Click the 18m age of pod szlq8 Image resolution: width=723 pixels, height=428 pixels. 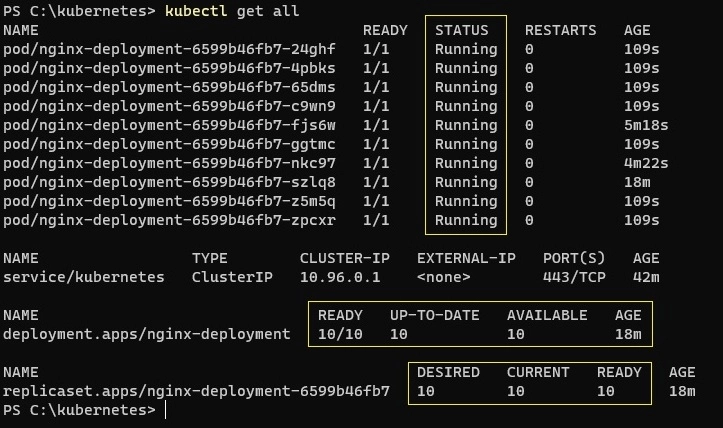[637, 182]
